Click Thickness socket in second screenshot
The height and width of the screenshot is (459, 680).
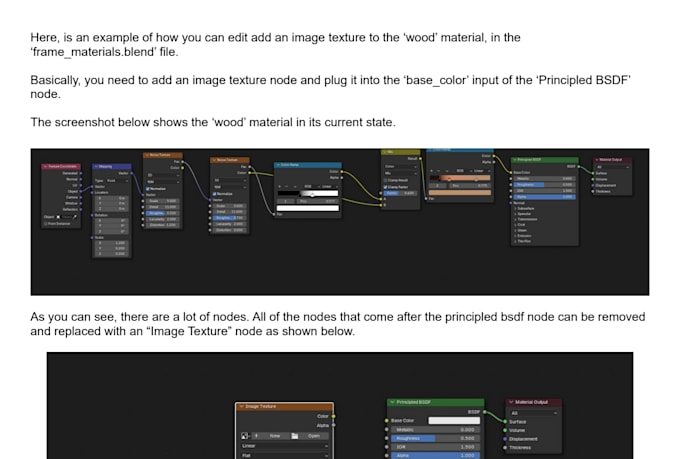(x=505, y=448)
